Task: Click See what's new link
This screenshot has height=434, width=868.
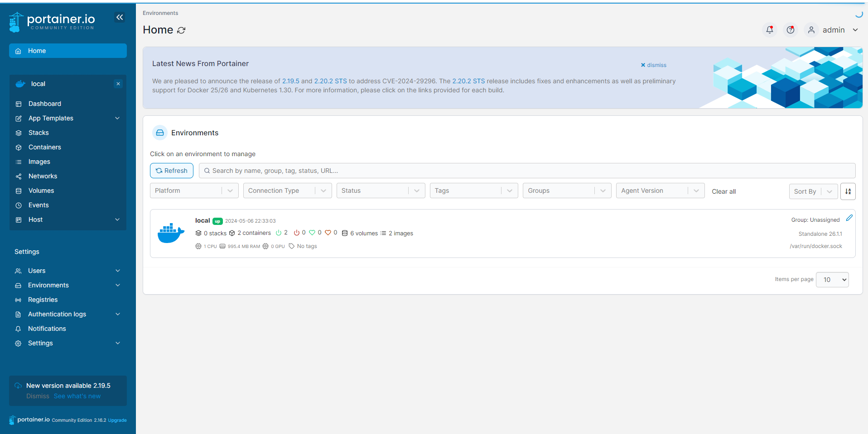Action: [77, 396]
